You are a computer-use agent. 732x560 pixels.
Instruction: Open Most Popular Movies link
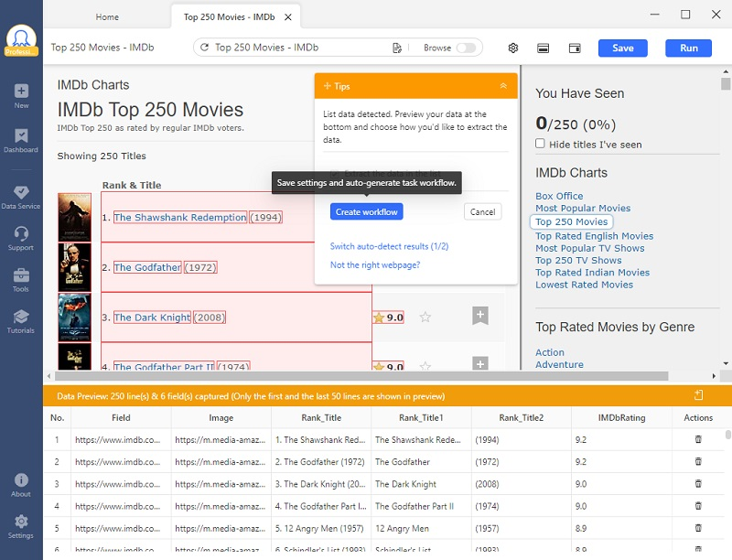583,208
